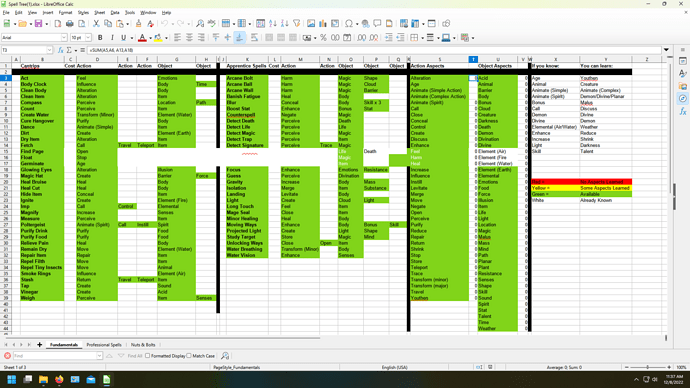Click the Save document icon
690x388 pixels.
point(39,23)
